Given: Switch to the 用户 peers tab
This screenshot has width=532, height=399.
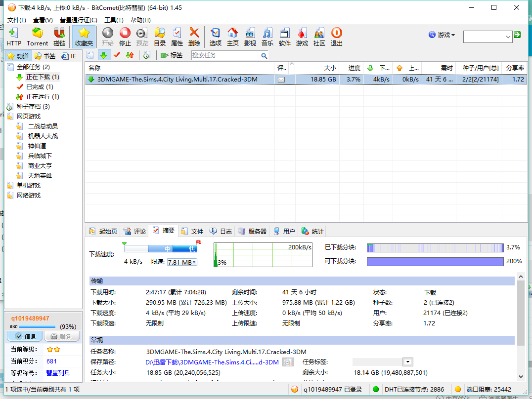Looking at the screenshot, I should [x=284, y=231].
